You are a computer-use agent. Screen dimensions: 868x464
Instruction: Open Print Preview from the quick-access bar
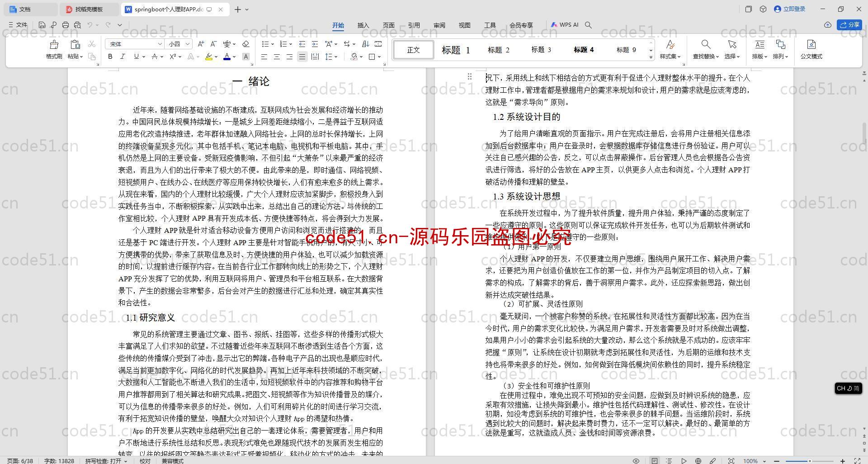(77, 25)
